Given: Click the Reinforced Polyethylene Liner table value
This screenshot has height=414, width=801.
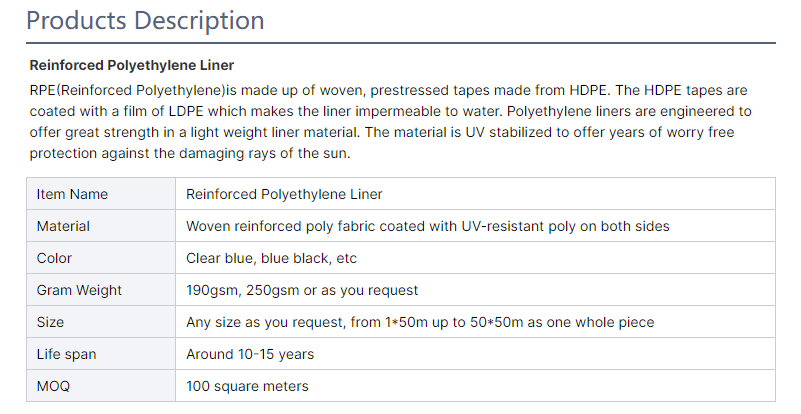Looking at the screenshot, I should click(284, 194).
